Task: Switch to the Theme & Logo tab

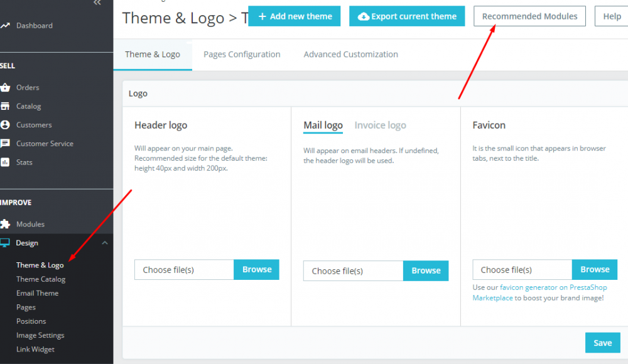Action: [x=153, y=55]
